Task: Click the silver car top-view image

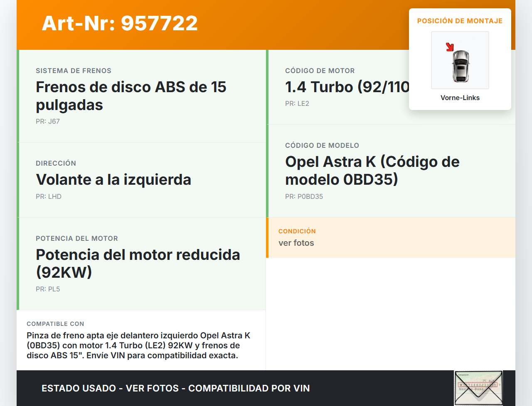Action: 461,66
